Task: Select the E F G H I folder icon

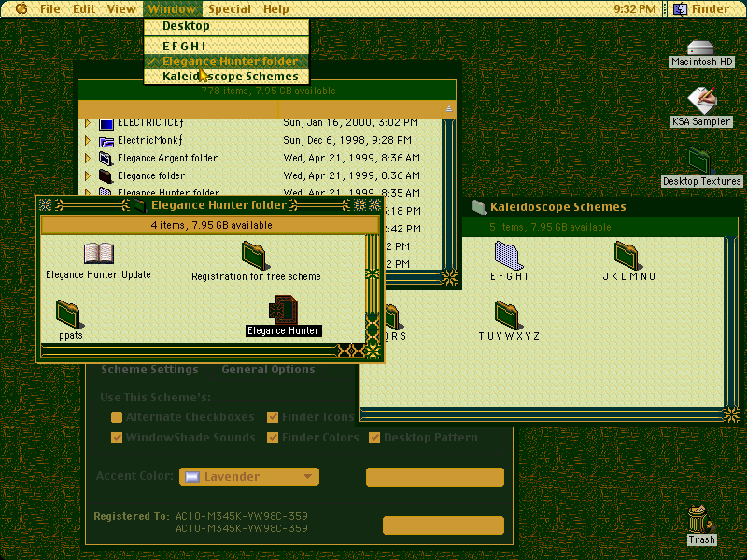Action: pyautogui.click(x=509, y=256)
